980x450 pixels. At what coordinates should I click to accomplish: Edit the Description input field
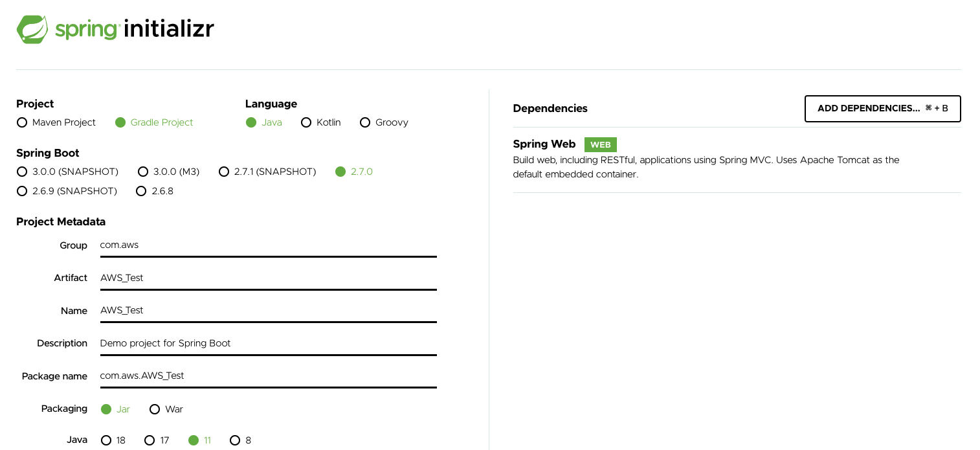click(x=268, y=343)
